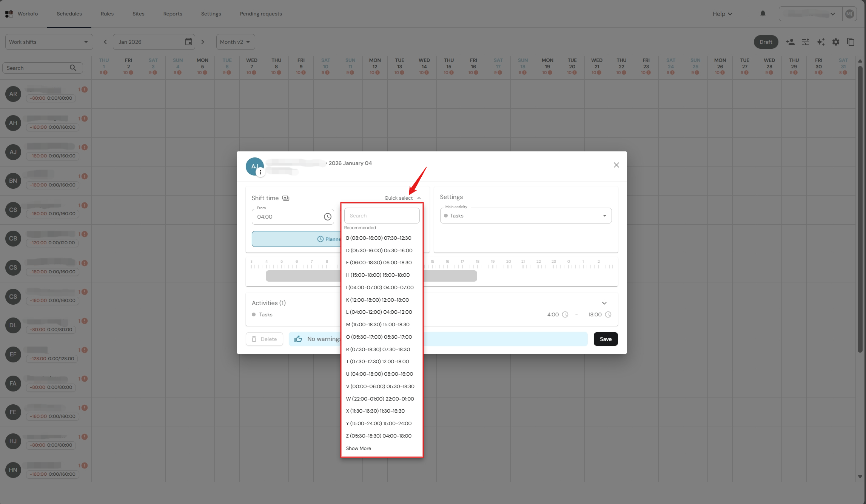Click the copy schedule icon
This screenshot has width=866, height=504.
click(x=851, y=42)
